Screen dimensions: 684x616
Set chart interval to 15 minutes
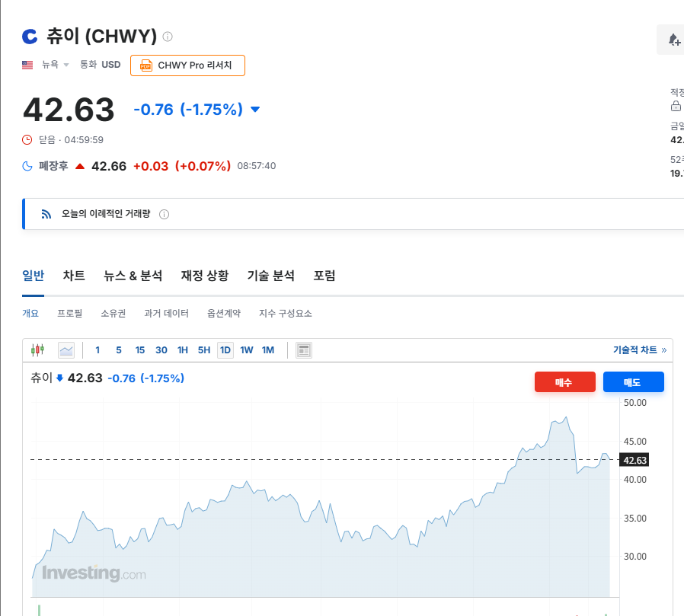point(140,350)
